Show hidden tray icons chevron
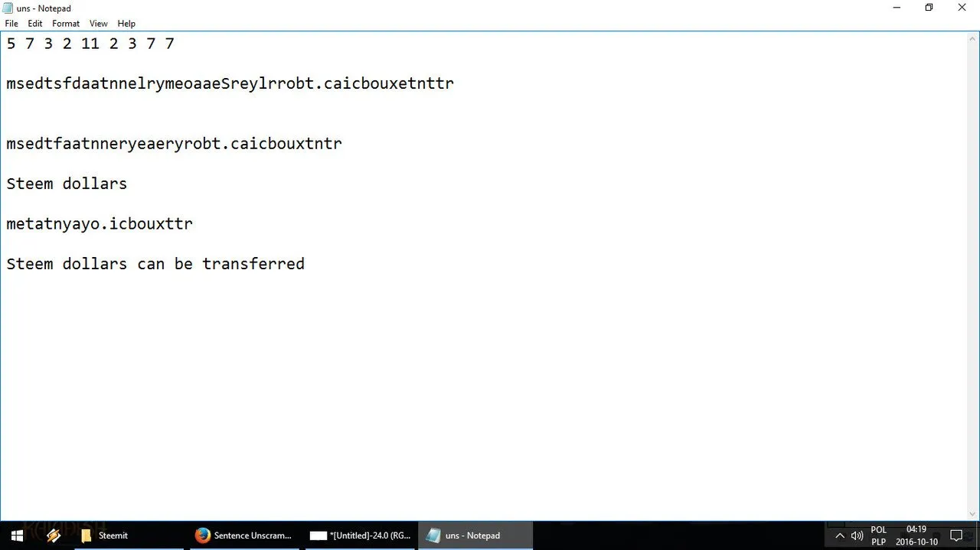Viewport: 980px width, 550px height. (x=840, y=535)
